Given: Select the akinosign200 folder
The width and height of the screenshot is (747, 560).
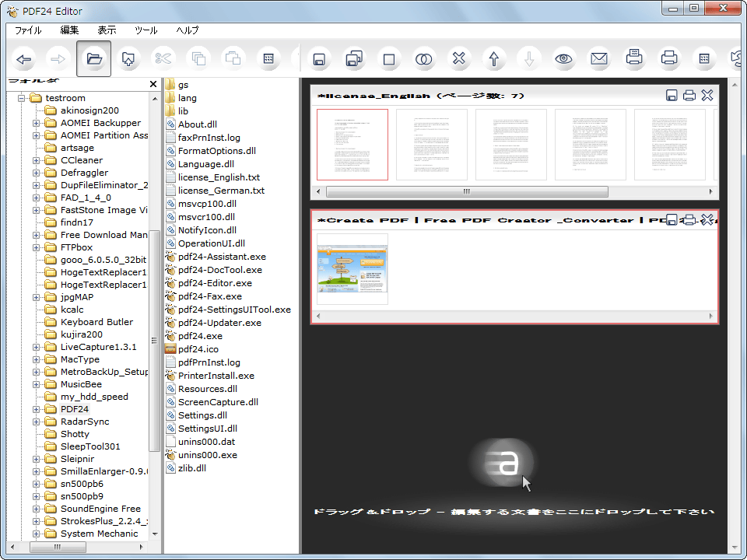Looking at the screenshot, I should [89, 110].
